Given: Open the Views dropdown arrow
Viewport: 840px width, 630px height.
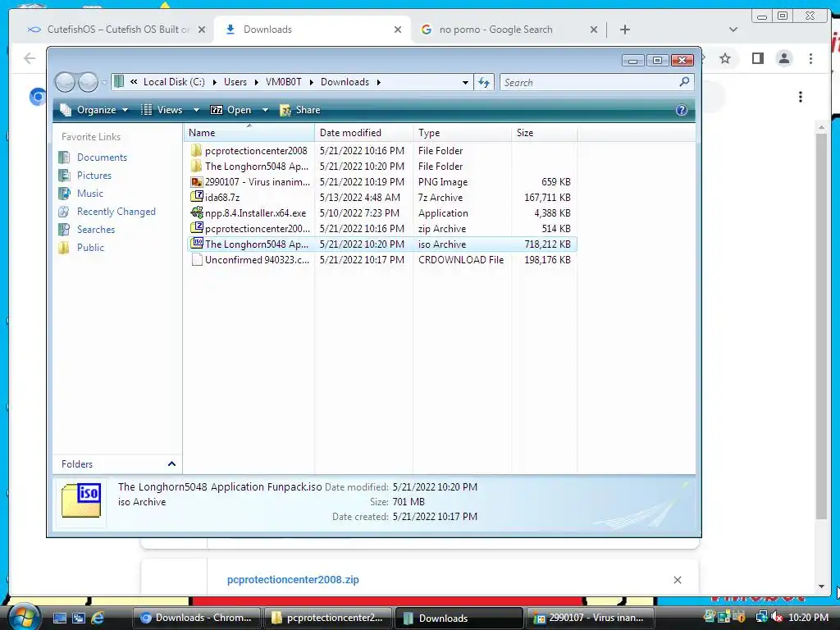Looking at the screenshot, I should pos(197,110).
